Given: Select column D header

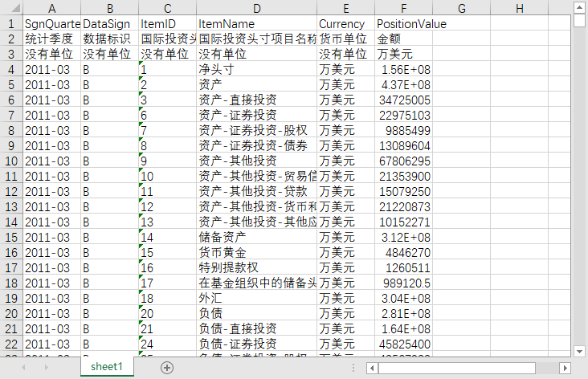Looking at the screenshot, I should pos(257,8).
